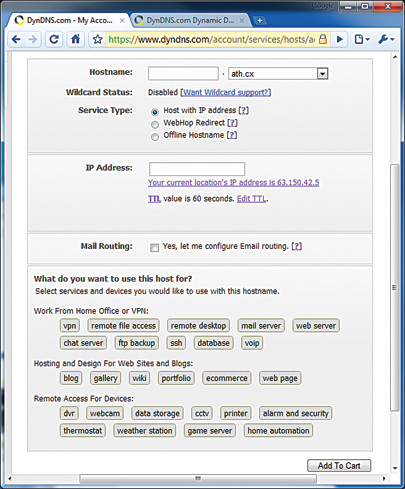Click the browser Back arrow
The height and width of the screenshot is (489, 405).
pos(16,40)
